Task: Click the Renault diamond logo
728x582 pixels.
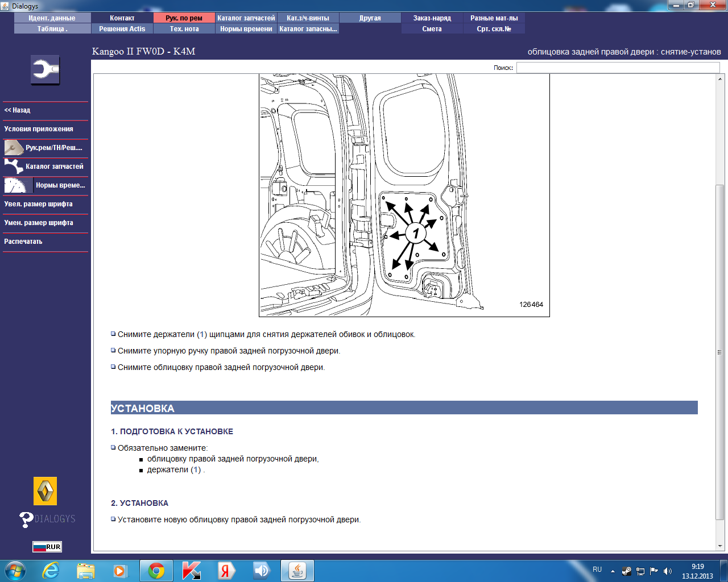Action: (45, 491)
